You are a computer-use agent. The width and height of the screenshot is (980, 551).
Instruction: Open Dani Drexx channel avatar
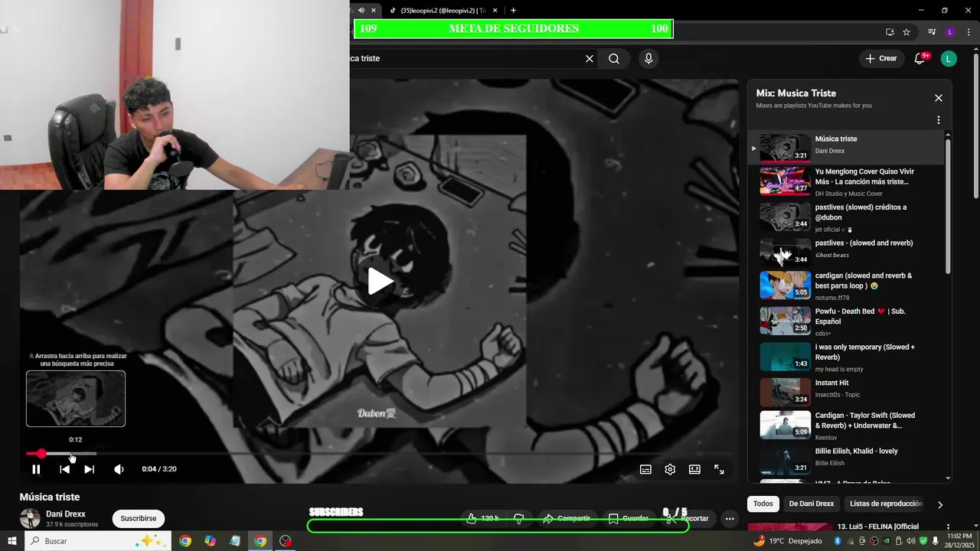pyautogui.click(x=30, y=518)
